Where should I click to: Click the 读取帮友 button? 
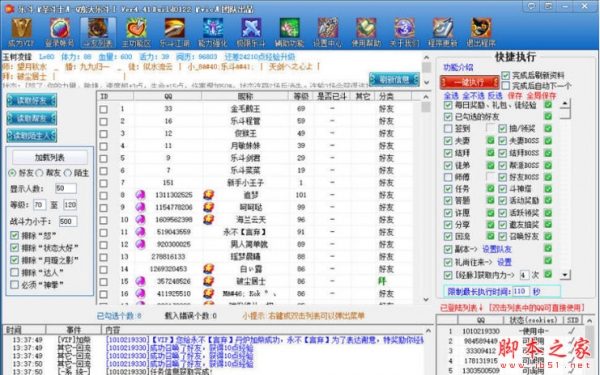pos(32,118)
